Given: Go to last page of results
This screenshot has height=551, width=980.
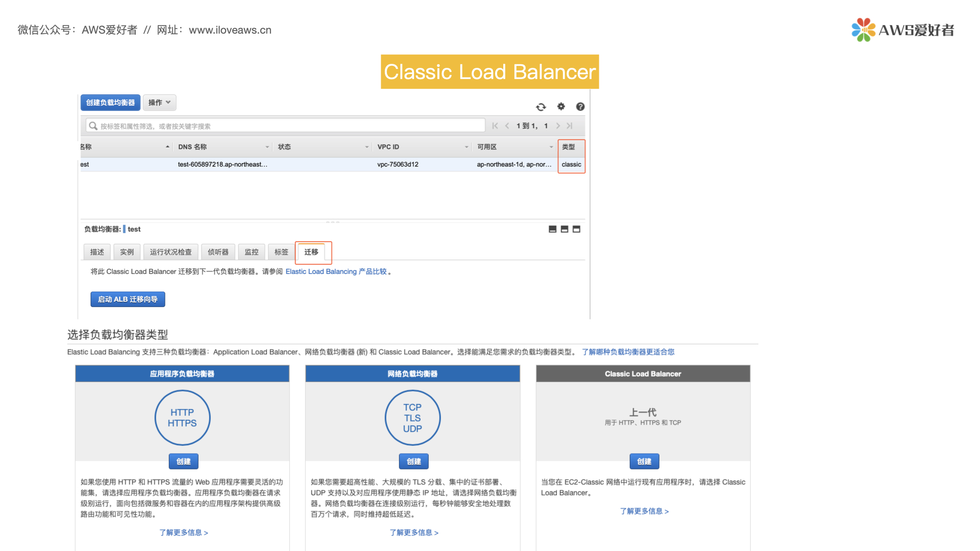Looking at the screenshot, I should click(570, 126).
